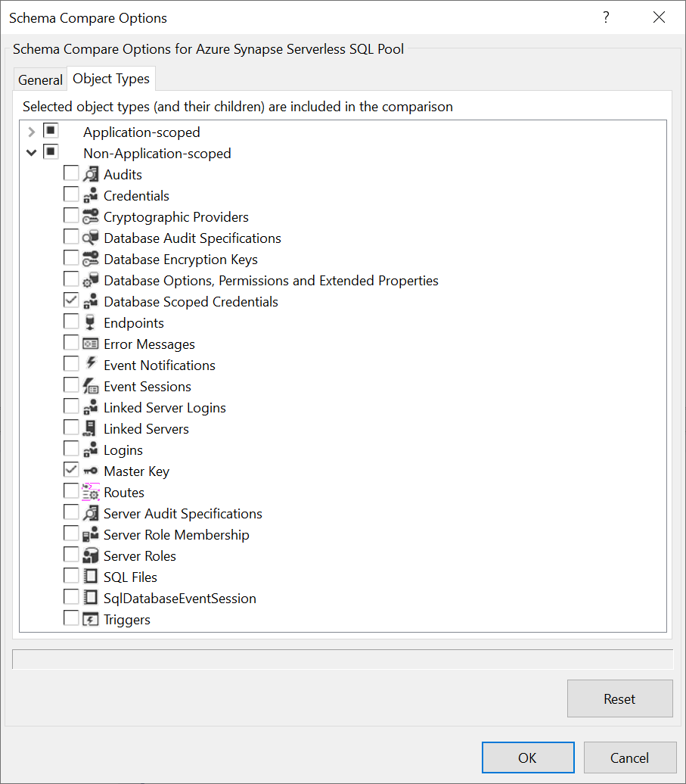Tick the Endpoints checkbox
The height and width of the screenshot is (784, 686).
tap(71, 321)
